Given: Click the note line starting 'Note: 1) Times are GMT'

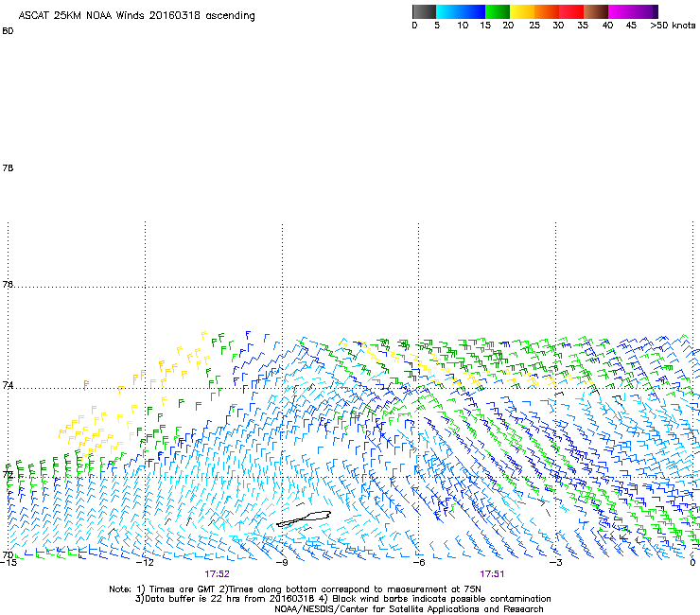Looking at the screenshot, I should (x=295, y=589).
